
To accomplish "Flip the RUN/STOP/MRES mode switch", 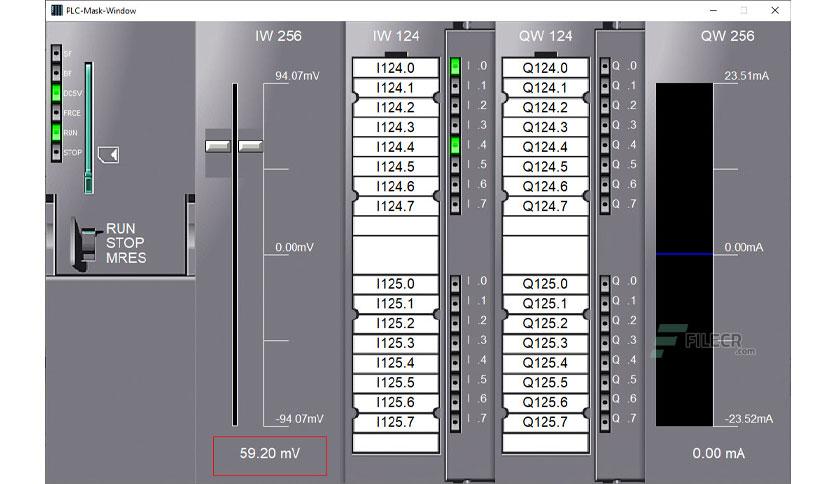I will coord(84,244).
